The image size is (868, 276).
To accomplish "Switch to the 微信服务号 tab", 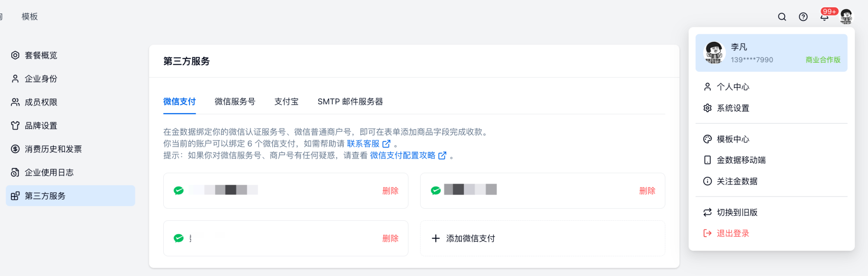I will point(235,102).
